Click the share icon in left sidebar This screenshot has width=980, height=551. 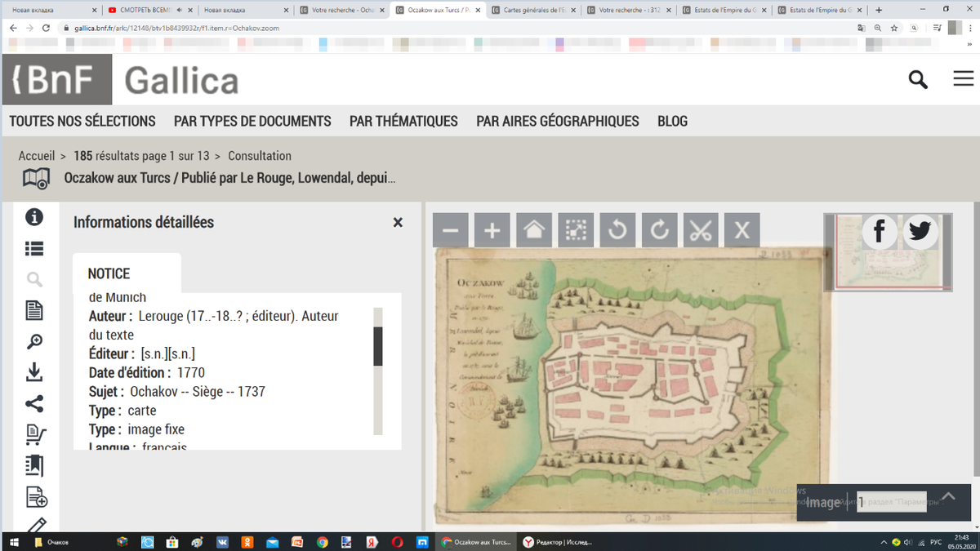(x=34, y=403)
